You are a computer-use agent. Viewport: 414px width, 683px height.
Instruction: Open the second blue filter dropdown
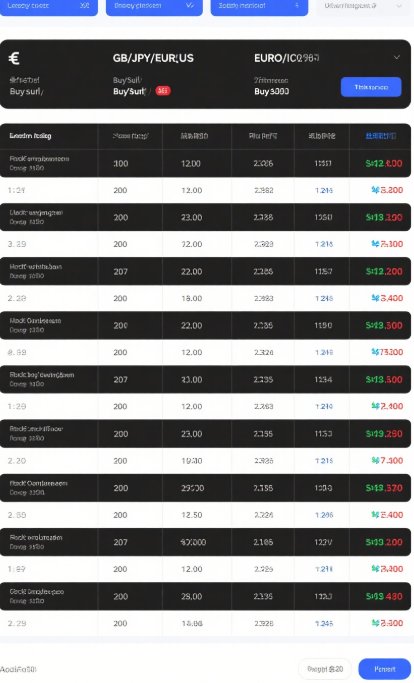154,6
